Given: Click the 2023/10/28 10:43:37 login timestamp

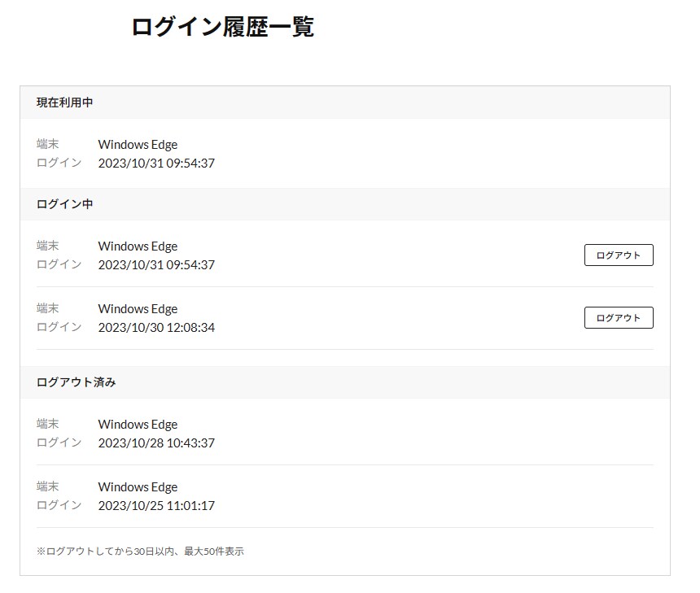Looking at the screenshot, I should pos(156,443).
